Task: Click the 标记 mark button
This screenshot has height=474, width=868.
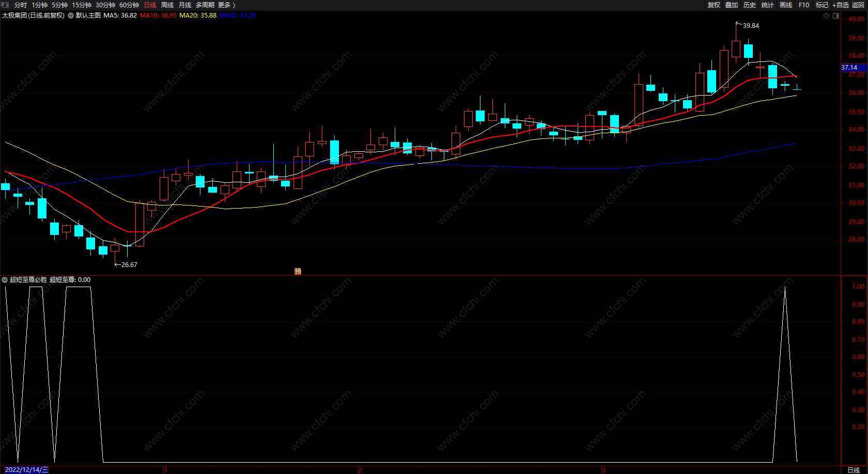Action: click(x=822, y=5)
